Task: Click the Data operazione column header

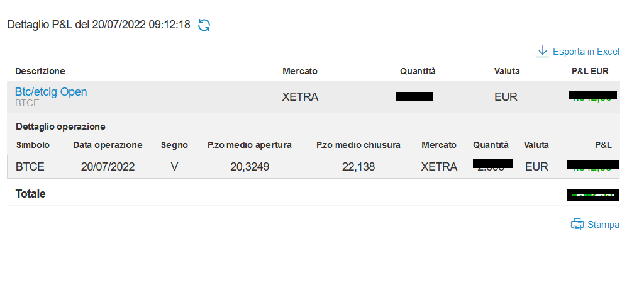Action: click(x=108, y=145)
